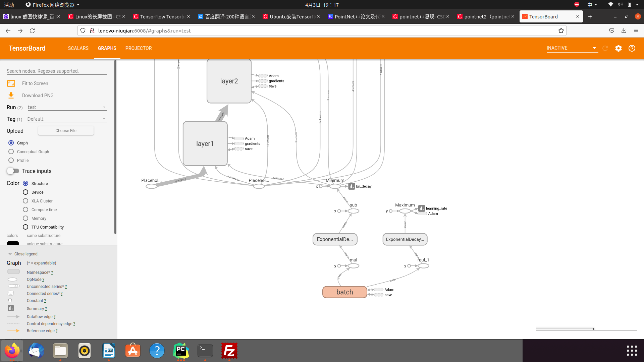
Task: Show applications grid
Action: point(632,351)
